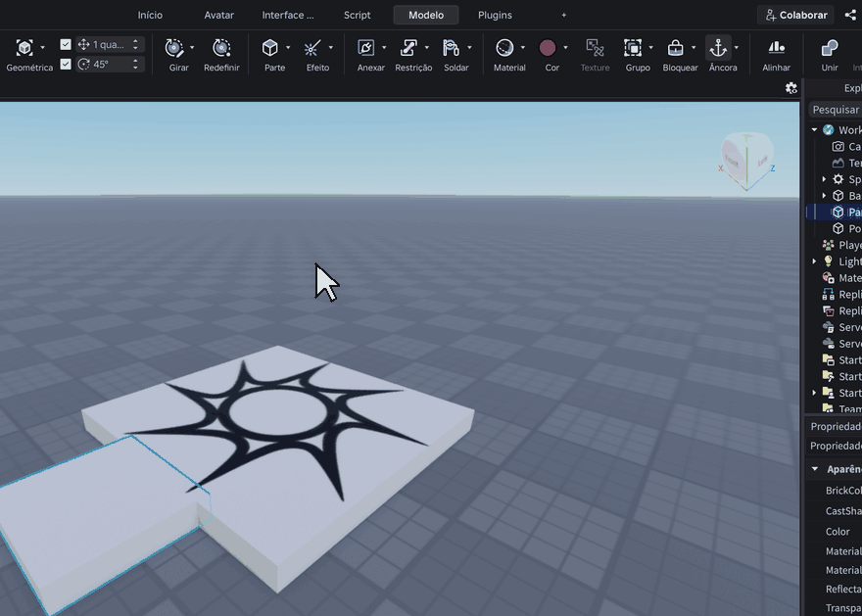Viewport: 862px width, 616px height.
Task: Open the Material picker icon
Action: [x=504, y=48]
